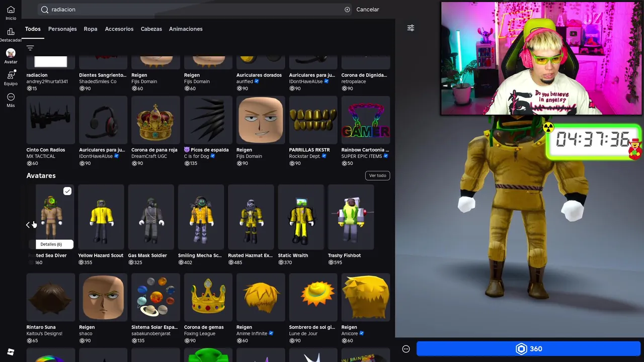Viewport: 644px width, 362px height.
Task: Select the Static Wraith avatar thumbnail
Action: pyautogui.click(x=301, y=217)
